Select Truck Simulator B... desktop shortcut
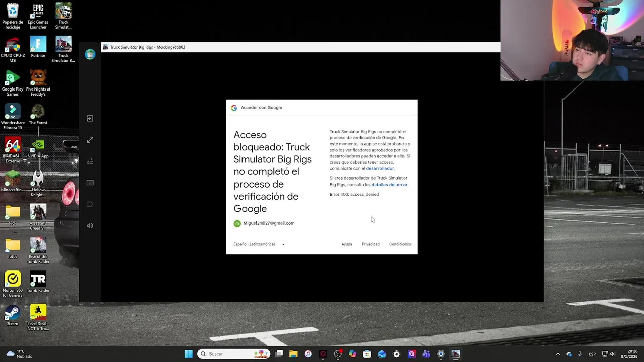644x362 pixels. (63, 50)
